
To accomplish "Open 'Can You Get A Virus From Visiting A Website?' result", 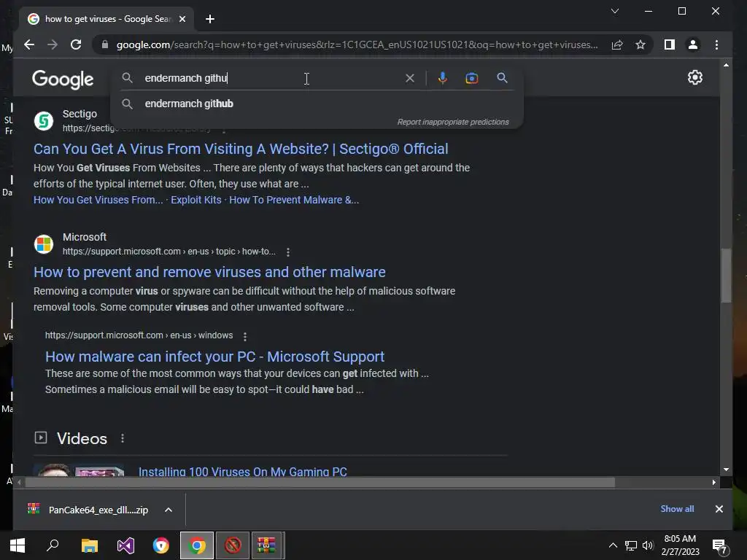I will pyautogui.click(x=241, y=149).
